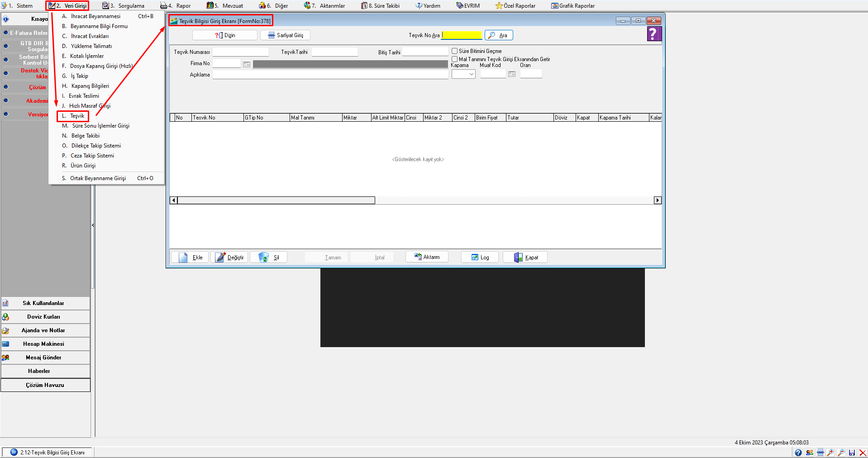Click the status bar print icon
This screenshot has width=868, height=458.
(x=820, y=453)
